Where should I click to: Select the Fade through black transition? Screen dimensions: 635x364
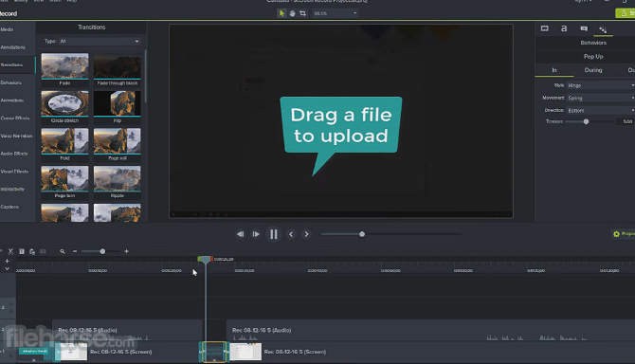point(117,66)
